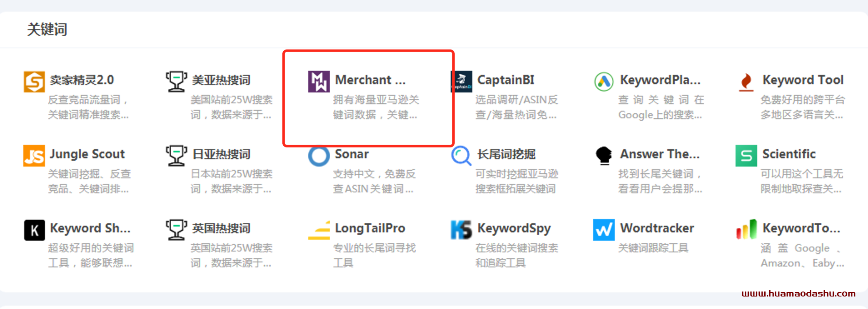This screenshot has width=868, height=309.
Task: Open the Answer The... title link
Action: (x=660, y=154)
